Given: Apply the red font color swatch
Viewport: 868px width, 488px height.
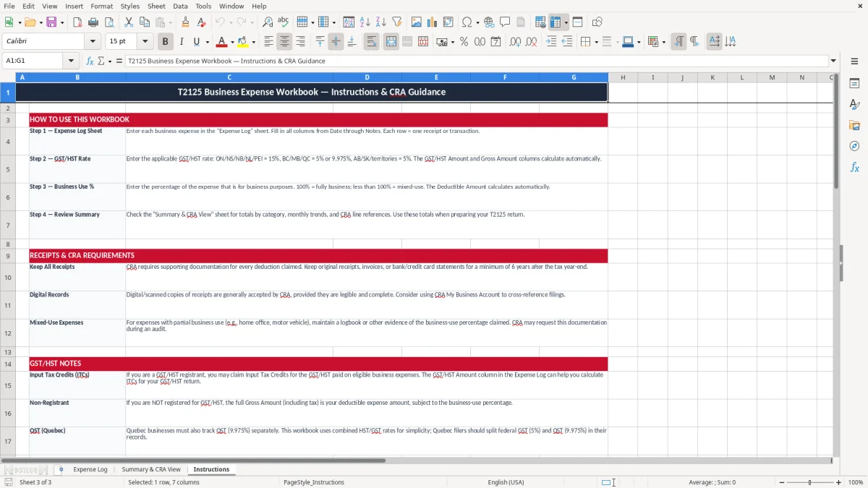Looking at the screenshot, I should (222, 42).
